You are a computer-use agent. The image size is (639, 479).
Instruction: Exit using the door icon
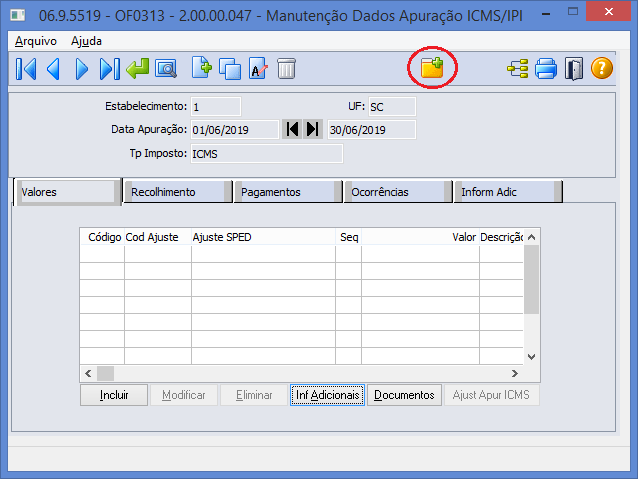click(x=574, y=68)
